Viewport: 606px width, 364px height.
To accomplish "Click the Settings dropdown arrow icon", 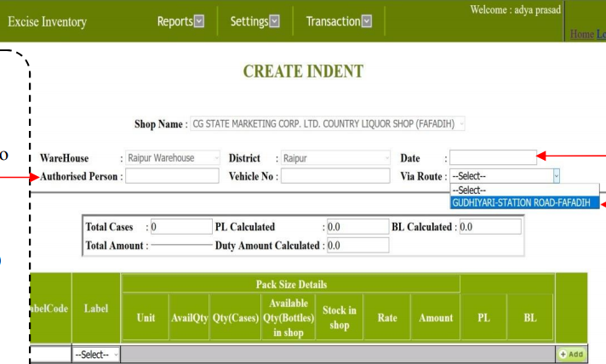I will 274,21.
